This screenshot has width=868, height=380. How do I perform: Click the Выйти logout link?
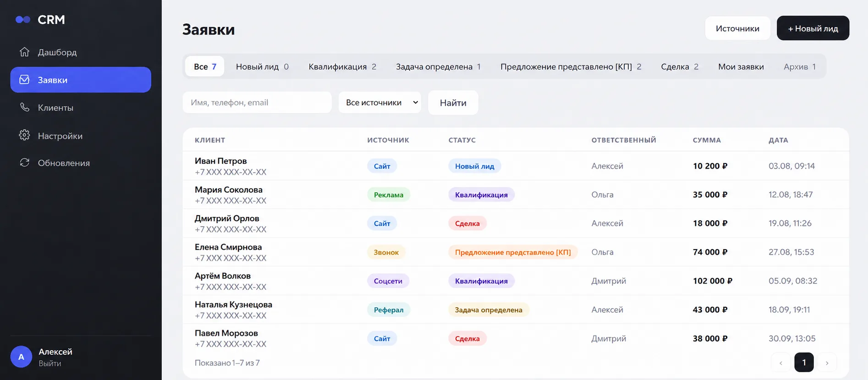click(x=50, y=363)
